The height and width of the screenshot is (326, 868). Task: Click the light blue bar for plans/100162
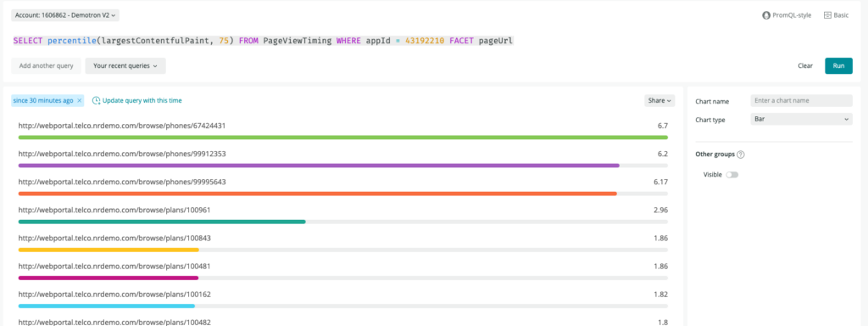click(106, 306)
